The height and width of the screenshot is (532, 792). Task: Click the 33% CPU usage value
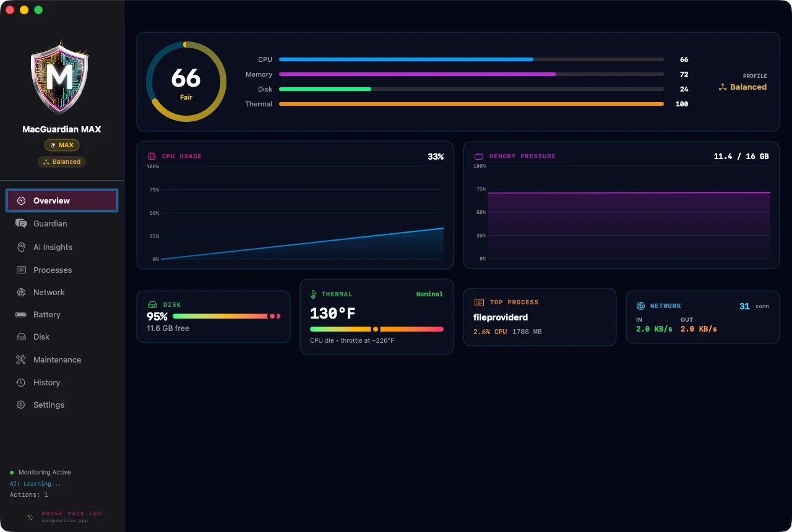coord(436,157)
